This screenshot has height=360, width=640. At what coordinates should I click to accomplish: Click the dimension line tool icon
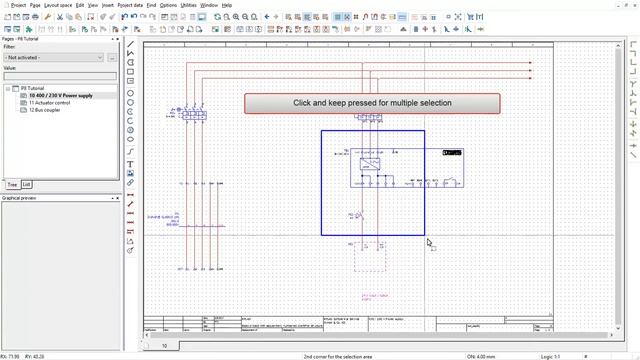pyautogui.click(x=131, y=195)
